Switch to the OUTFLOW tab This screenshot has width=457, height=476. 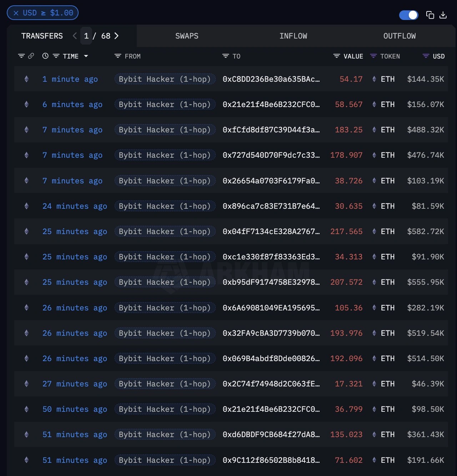point(400,36)
